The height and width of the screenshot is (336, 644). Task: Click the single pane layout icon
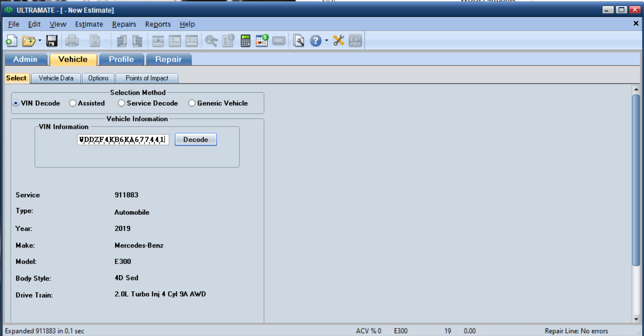coord(191,41)
